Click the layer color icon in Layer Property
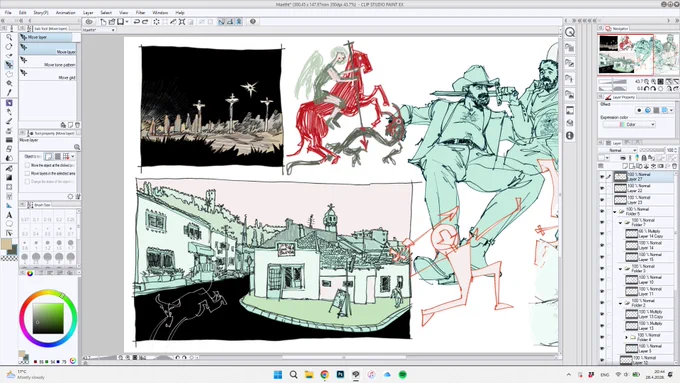 tap(664, 110)
